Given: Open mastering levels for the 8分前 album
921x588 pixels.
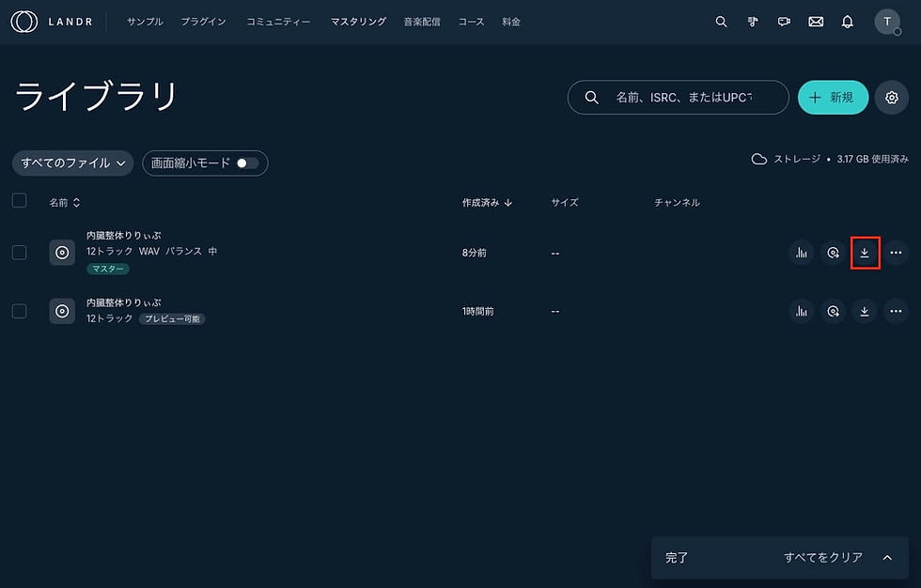Looking at the screenshot, I should [801, 253].
